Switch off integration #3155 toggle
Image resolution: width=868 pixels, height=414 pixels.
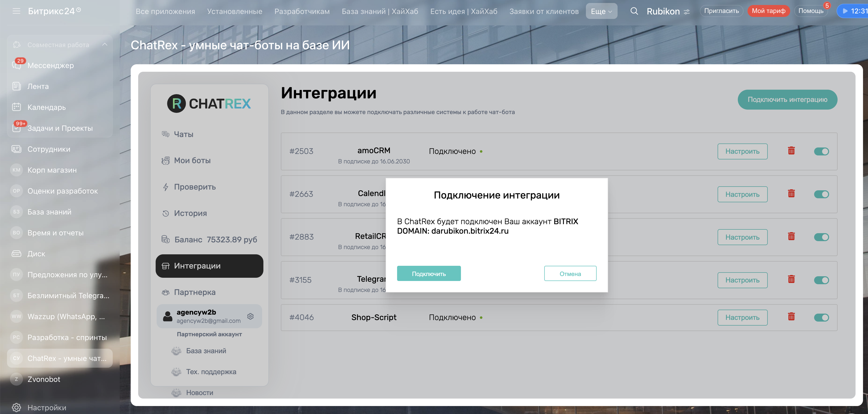821,280
